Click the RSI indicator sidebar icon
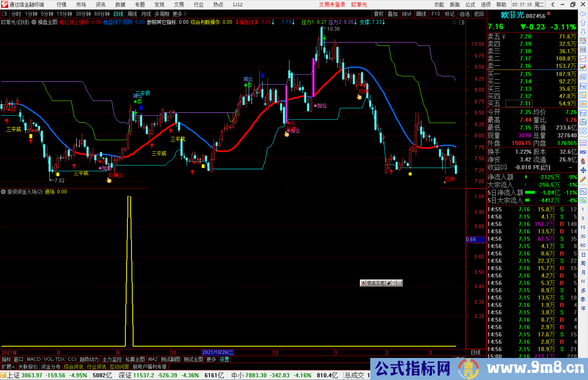Image resolution: width=588 pixels, height=380 pixels. (583, 152)
